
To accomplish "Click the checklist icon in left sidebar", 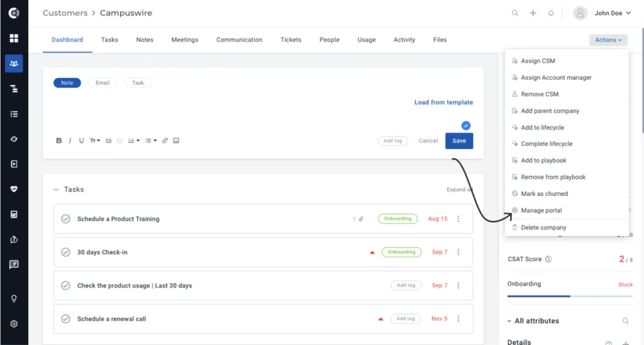I will (x=14, y=114).
